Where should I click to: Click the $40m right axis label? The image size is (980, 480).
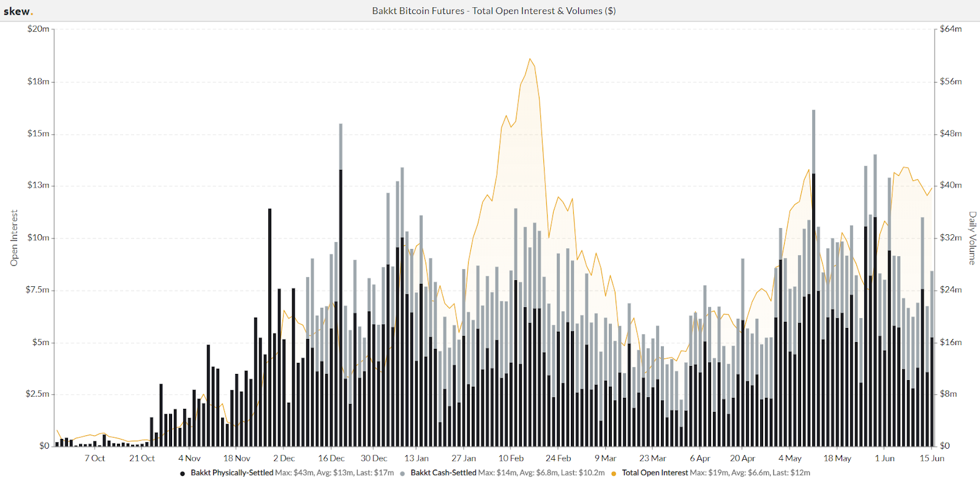(x=951, y=185)
